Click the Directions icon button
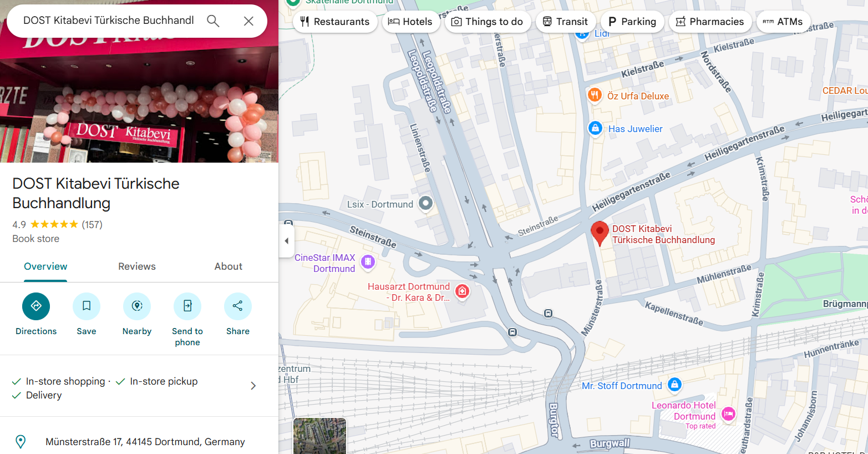 coord(36,306)
